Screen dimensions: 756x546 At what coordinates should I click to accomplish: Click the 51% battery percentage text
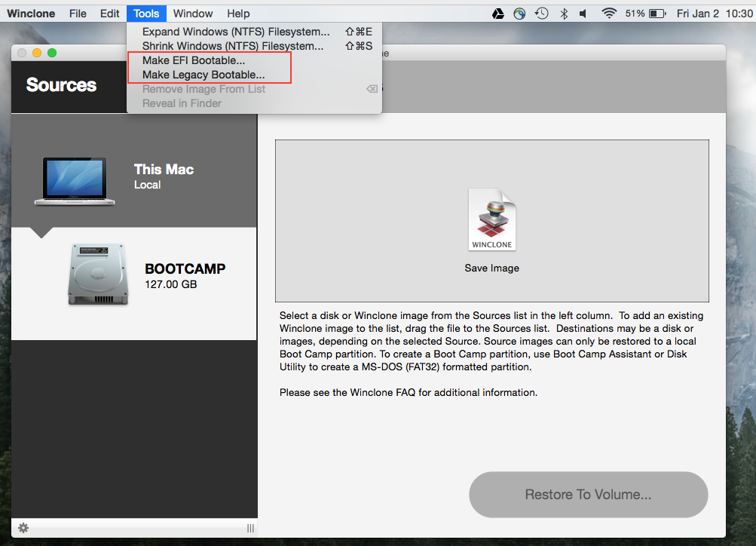coord(635,14)
